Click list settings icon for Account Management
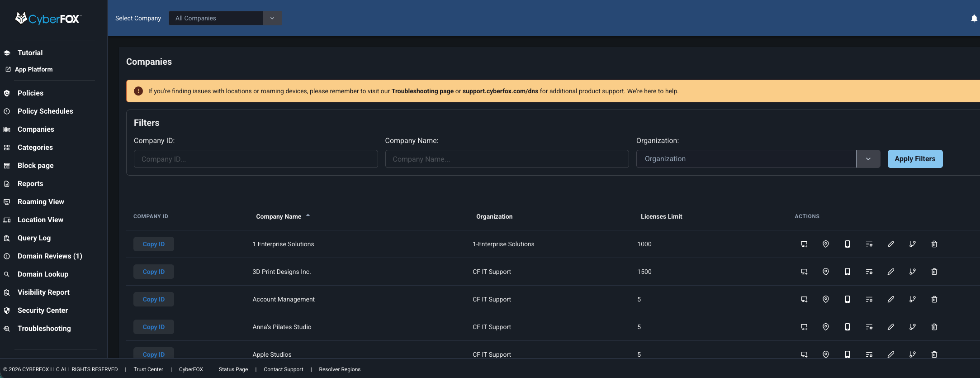This screenshot has height=378, width=980. [x=869, y=299]
